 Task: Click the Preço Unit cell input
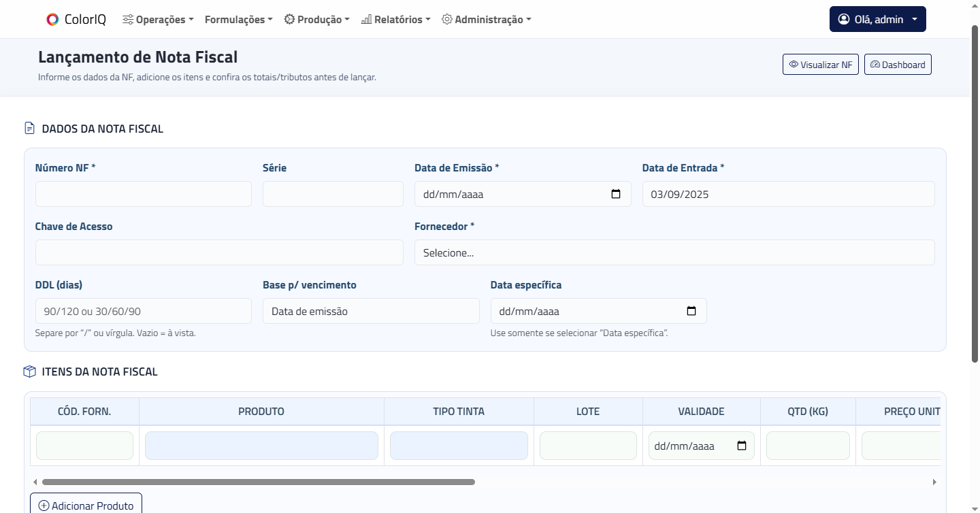coord(901,446)
